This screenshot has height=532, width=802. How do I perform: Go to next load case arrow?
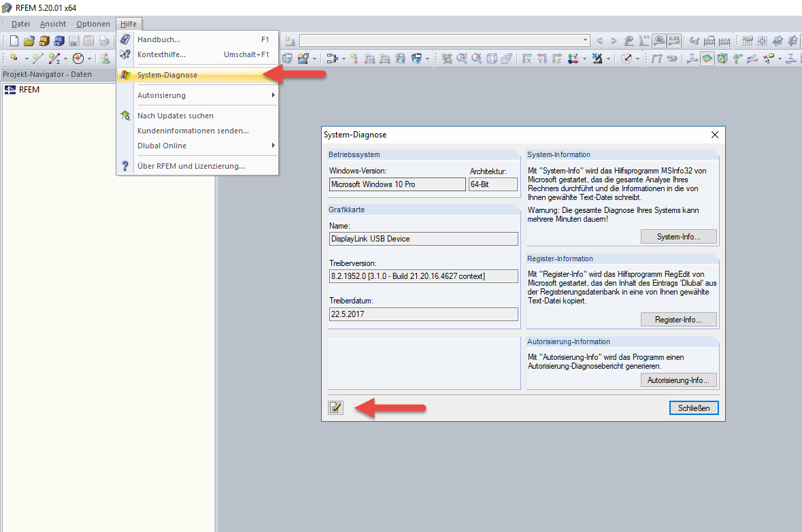(x=614, y=41)
